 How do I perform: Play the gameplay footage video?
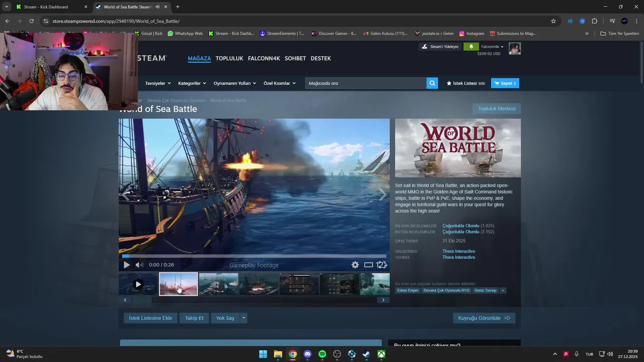126,265
